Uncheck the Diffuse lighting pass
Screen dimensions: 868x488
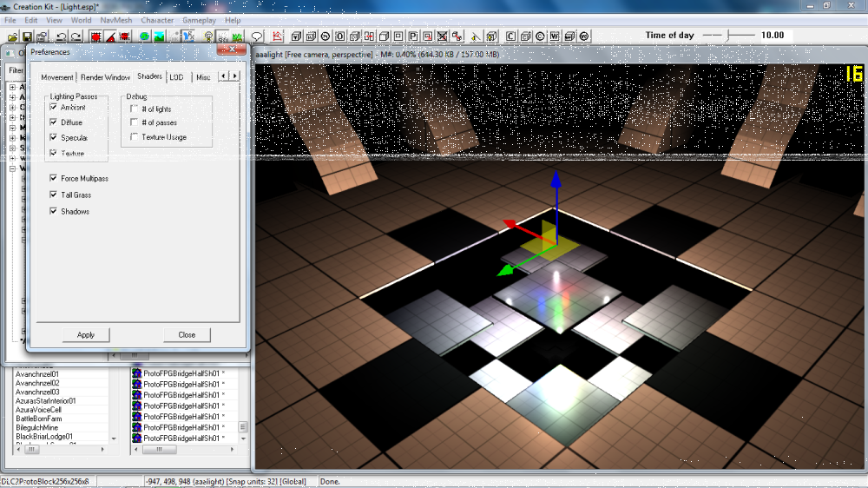click(x=53, y=122)
